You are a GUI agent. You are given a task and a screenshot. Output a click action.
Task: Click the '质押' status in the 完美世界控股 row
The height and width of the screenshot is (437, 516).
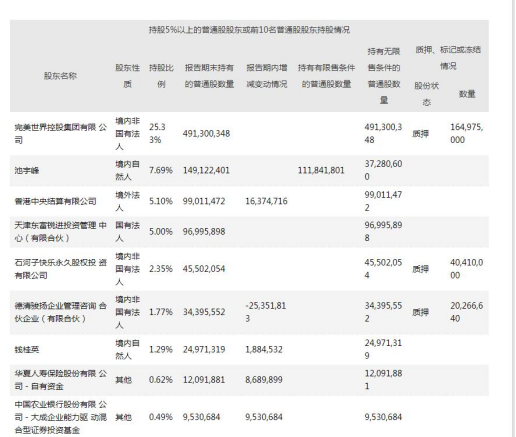420,134
